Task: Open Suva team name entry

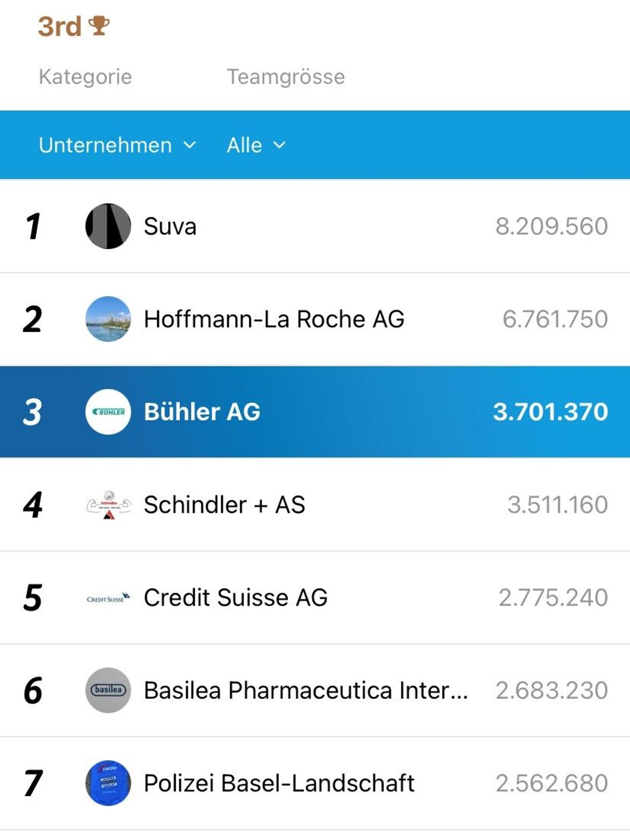Action: point(170,226)
